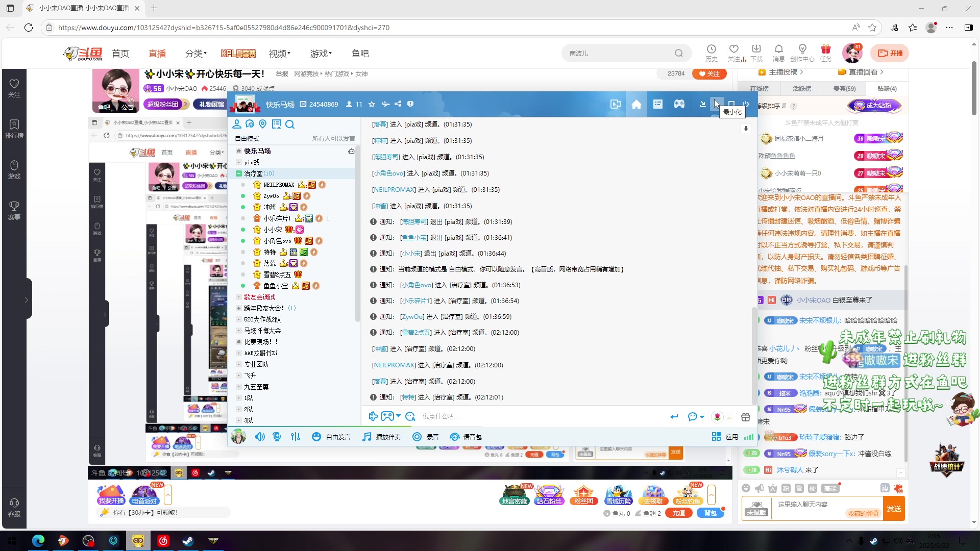Click Douyu chat input field
This screenshot has height=551, width=980.
[x=828, y=509]
